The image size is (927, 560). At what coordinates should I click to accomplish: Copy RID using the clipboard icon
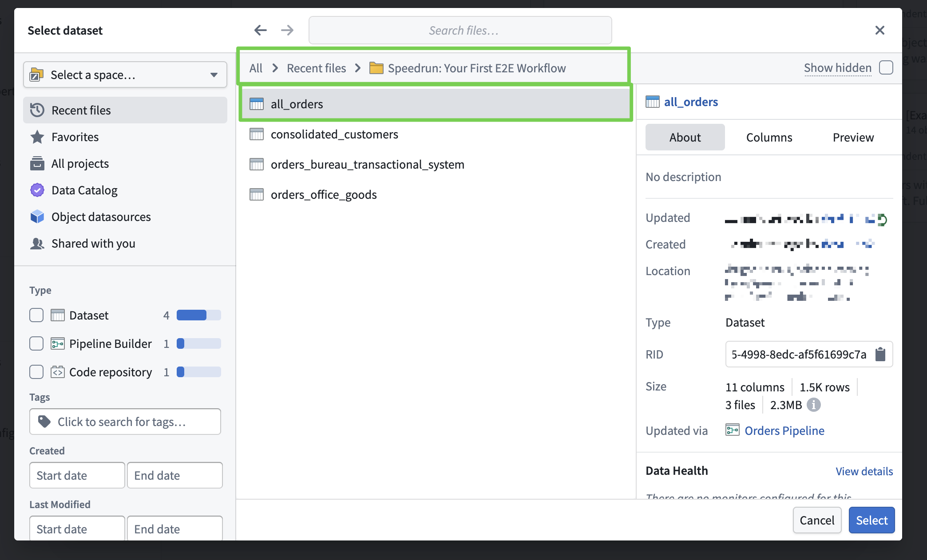(880, 354)
